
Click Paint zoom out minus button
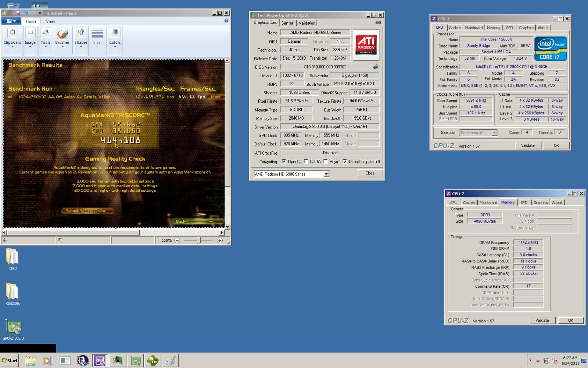tap(177, 240)
